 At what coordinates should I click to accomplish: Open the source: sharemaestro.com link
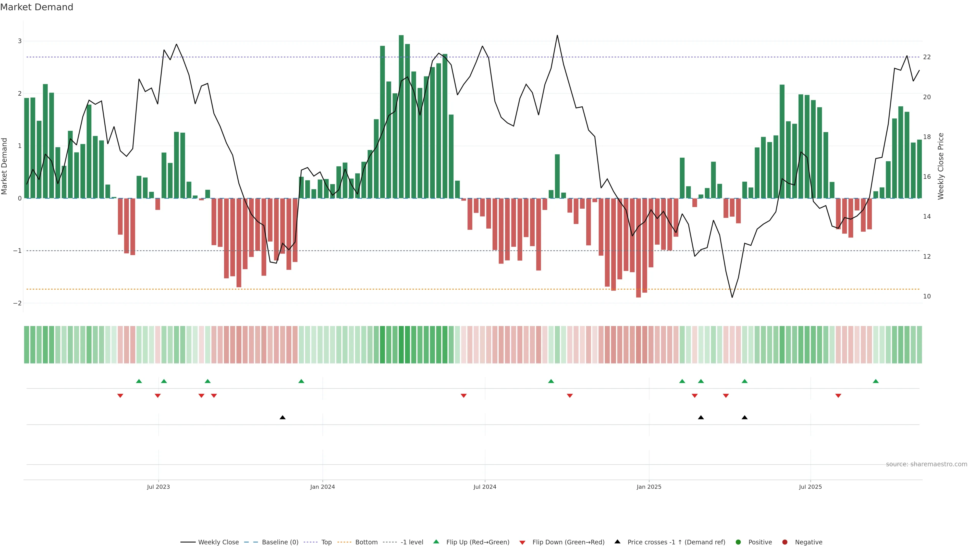click(926, 464)
